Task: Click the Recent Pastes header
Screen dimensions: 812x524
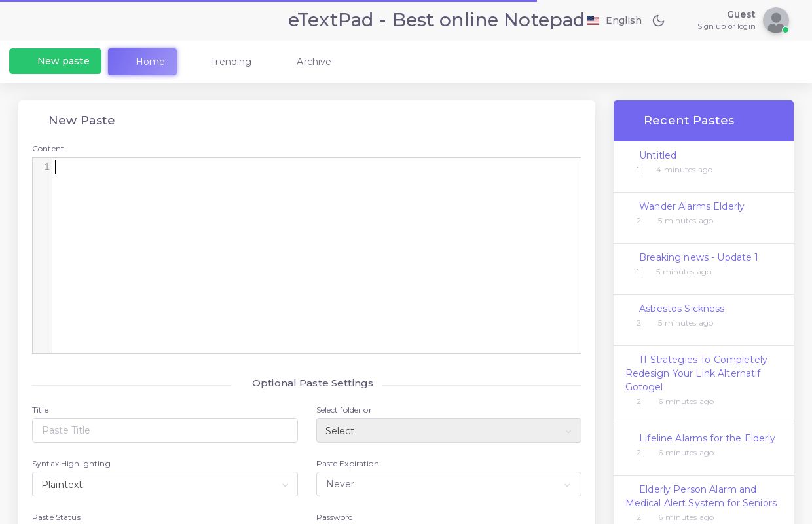Action: pyautogui.click(x=703, y=121)
